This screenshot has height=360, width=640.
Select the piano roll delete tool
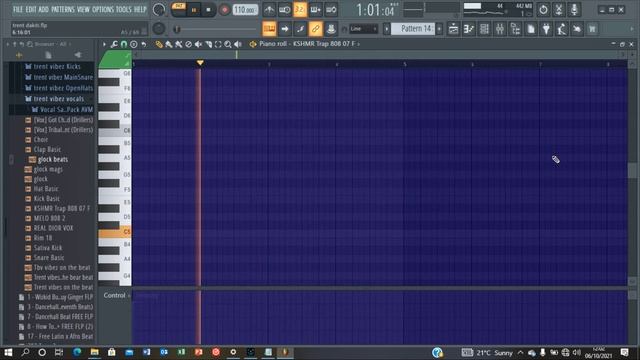[x=189, y=44]
